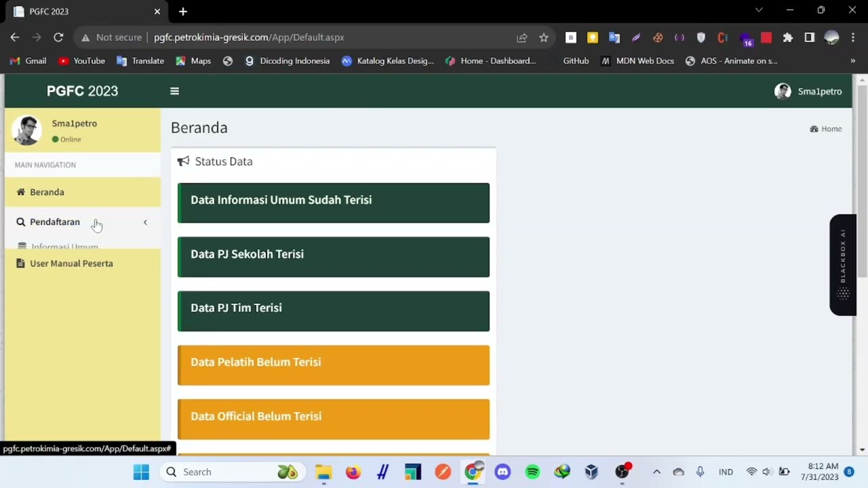Open the Beranda sidebar menu item
This screenshot has height=488, width=868.
[x=83, y=192]
